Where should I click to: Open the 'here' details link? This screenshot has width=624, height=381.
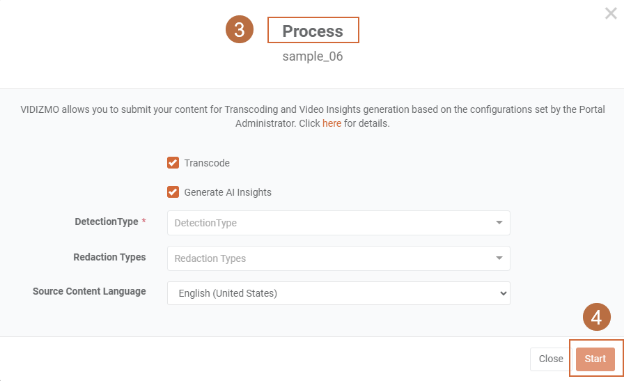(x=332, y=123)
